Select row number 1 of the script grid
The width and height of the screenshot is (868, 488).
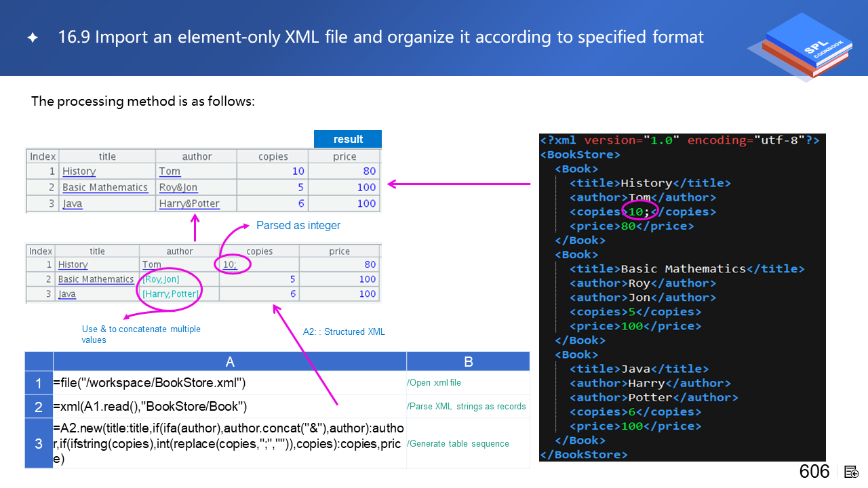(39, 383)
